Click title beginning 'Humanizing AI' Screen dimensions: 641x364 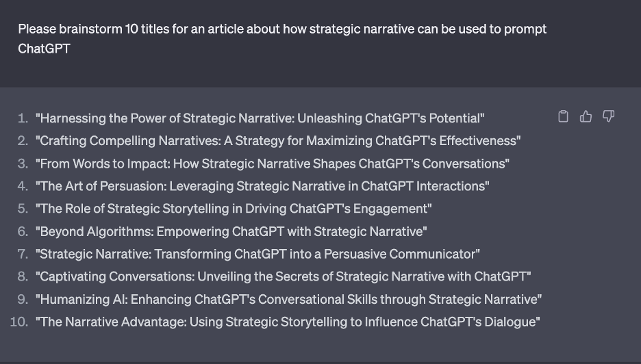tap(288, 299)
